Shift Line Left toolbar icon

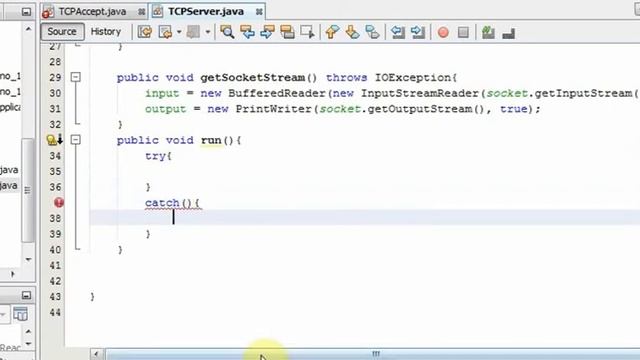(398, 32)
